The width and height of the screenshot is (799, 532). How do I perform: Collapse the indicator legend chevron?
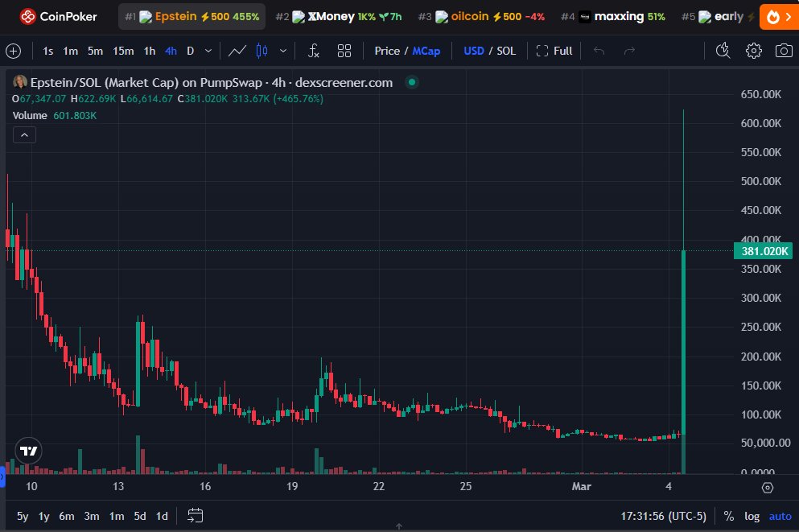coord(24,135)
